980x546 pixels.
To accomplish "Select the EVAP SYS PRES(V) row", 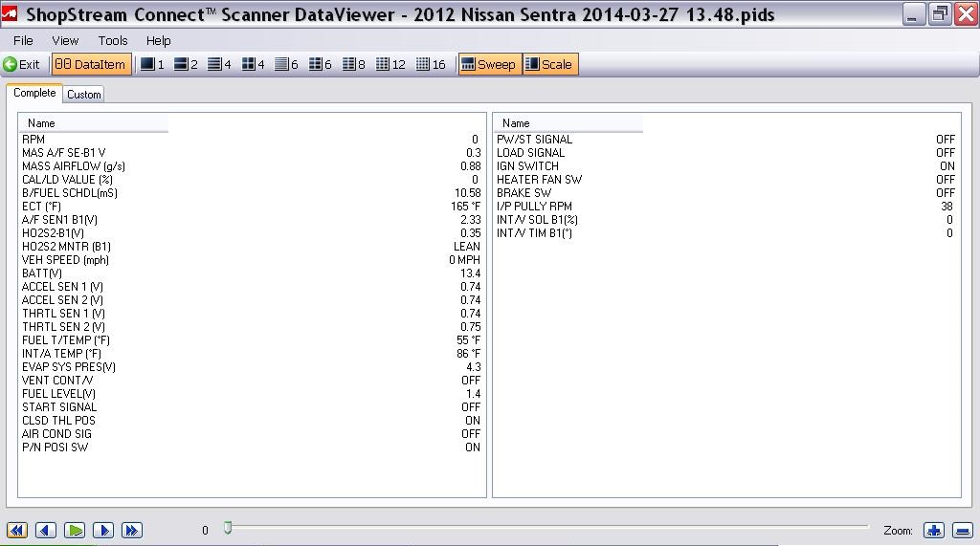I will click(x=252, y=367).
